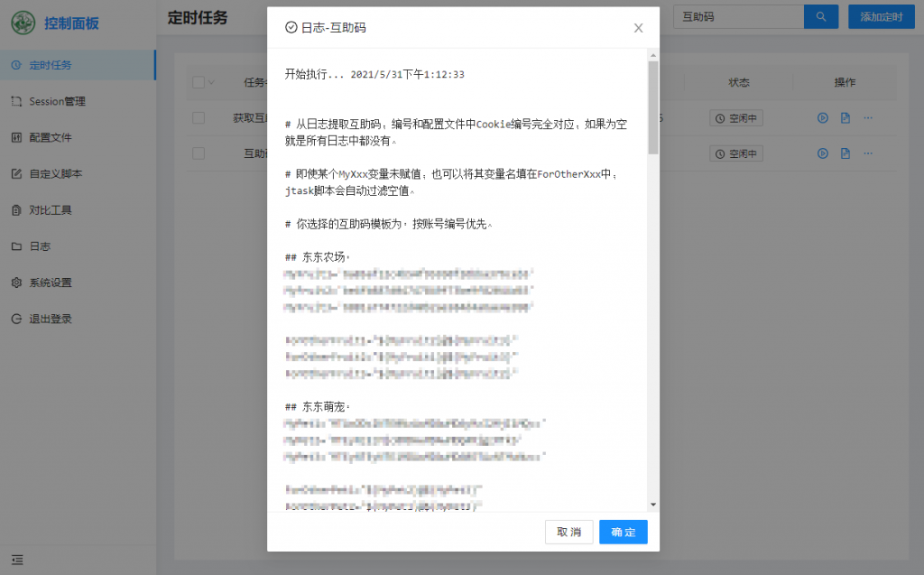Collapse sidebar using bottom-left menu icon

point(17,559)
